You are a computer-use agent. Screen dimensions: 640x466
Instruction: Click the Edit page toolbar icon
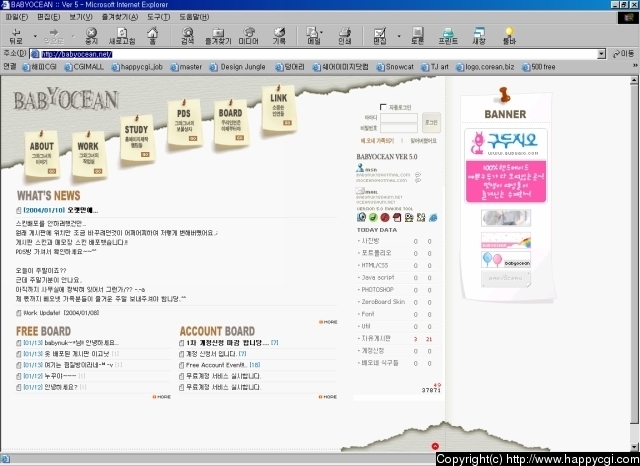pos(380,36)
